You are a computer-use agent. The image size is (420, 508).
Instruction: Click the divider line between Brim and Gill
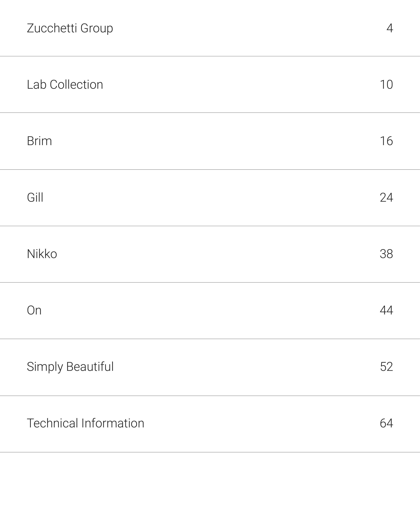tap(210, 170)
